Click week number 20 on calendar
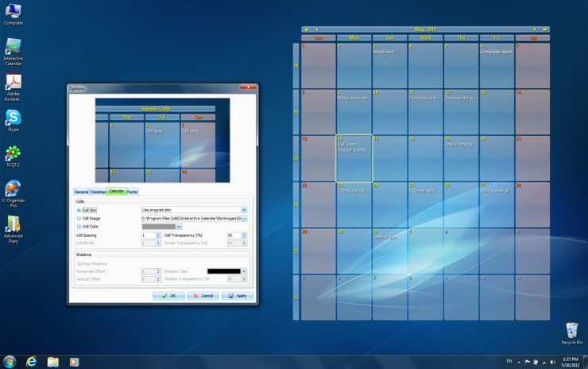The height and width of the screenshot is (369, 588). click(296, 158)
